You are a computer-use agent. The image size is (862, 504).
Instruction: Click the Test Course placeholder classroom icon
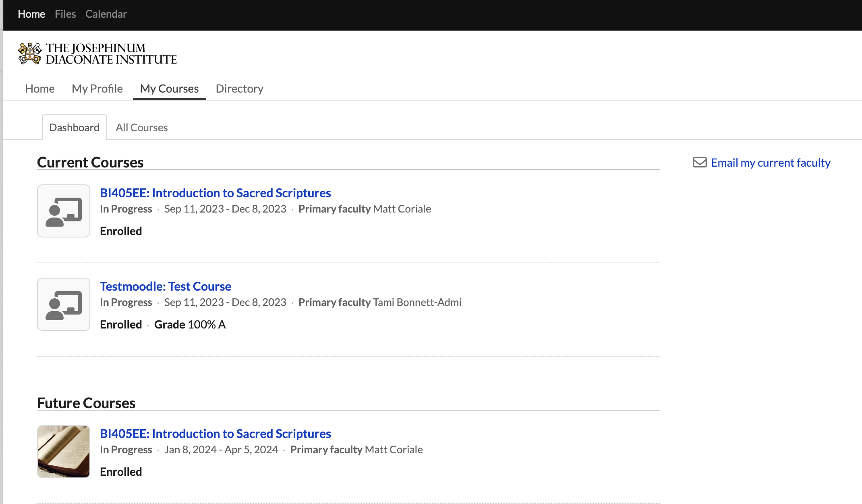click(64, 304)
